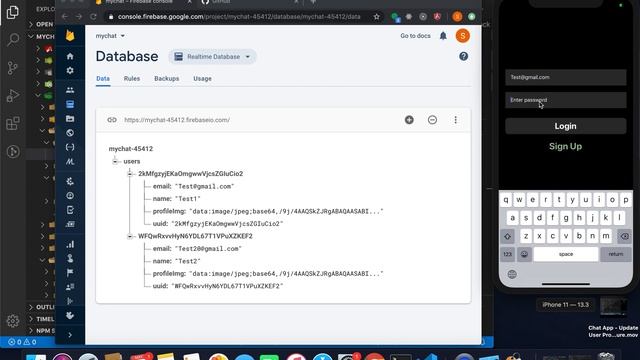Tap the 123 key on simulator keyboard
The image size is (640, 360).
[x=507, y=254]
